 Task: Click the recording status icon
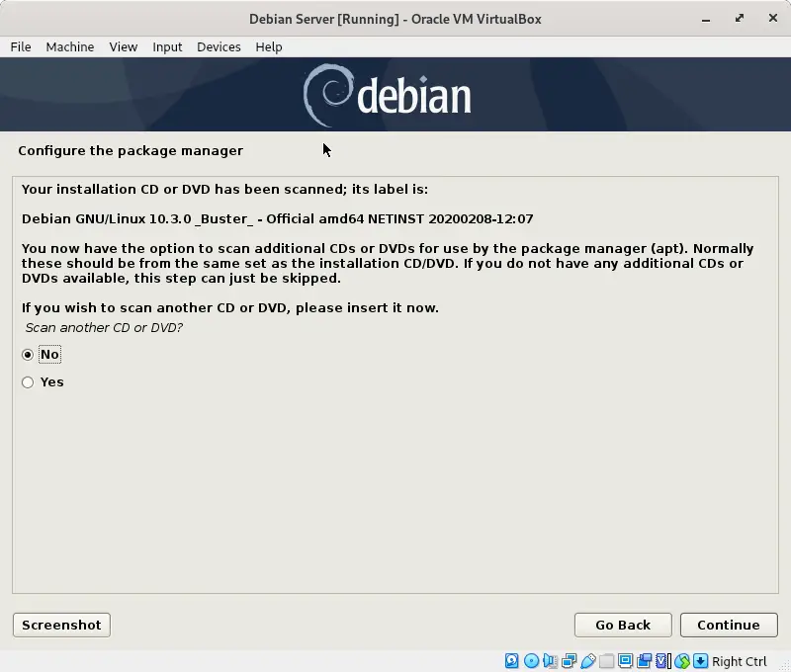click(x=645, y=661)
